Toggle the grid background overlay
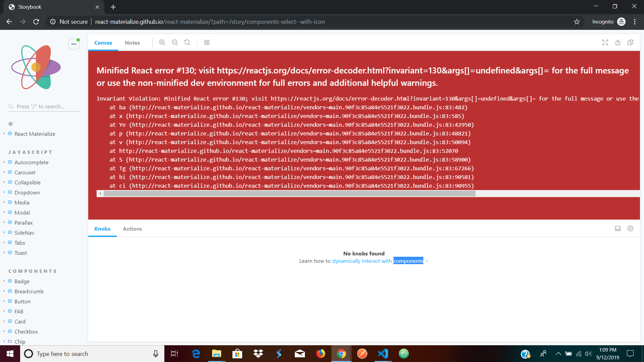644x362 pixels. coord(207,42)
